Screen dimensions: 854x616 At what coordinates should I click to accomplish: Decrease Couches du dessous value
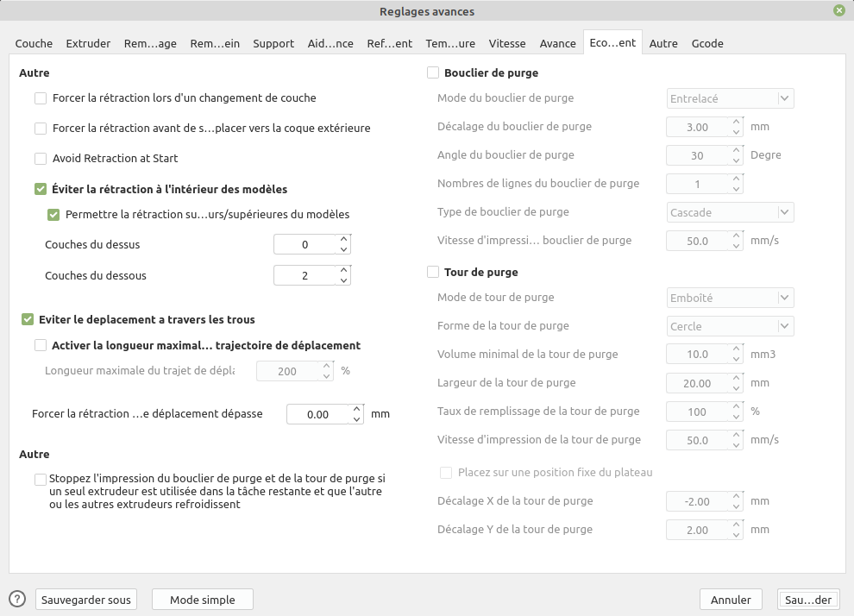click(343, 280)
